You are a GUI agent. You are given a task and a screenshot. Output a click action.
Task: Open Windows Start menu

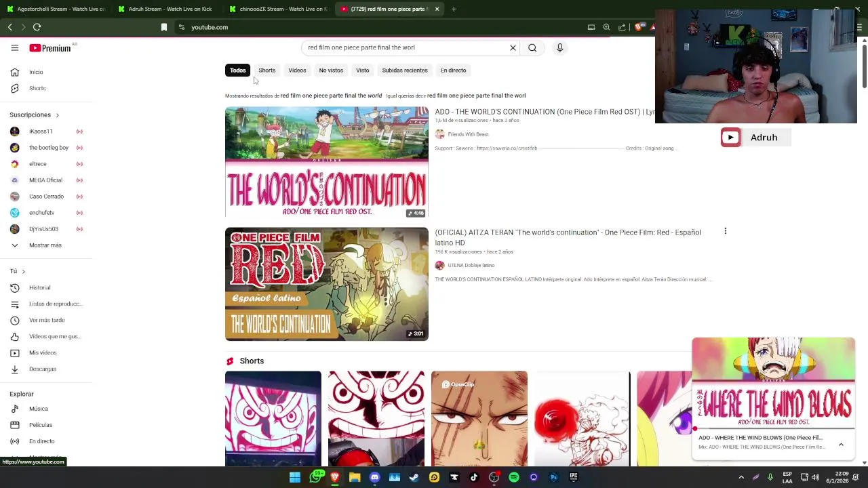point(295,477)
